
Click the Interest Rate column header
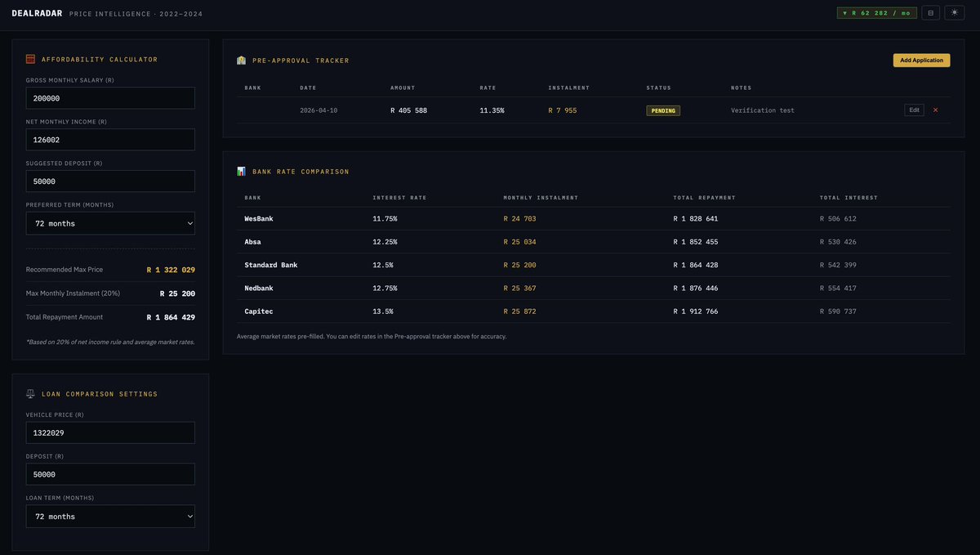399,198
